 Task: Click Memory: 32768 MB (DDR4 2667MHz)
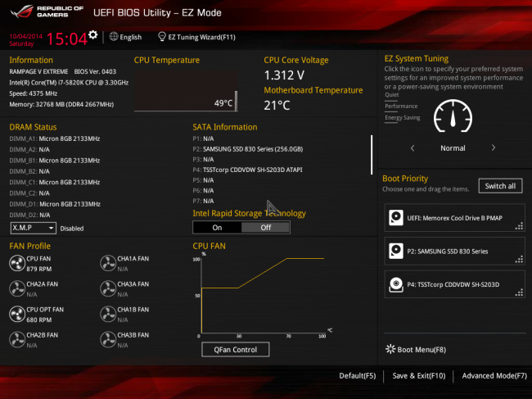(x=61, y=104)
